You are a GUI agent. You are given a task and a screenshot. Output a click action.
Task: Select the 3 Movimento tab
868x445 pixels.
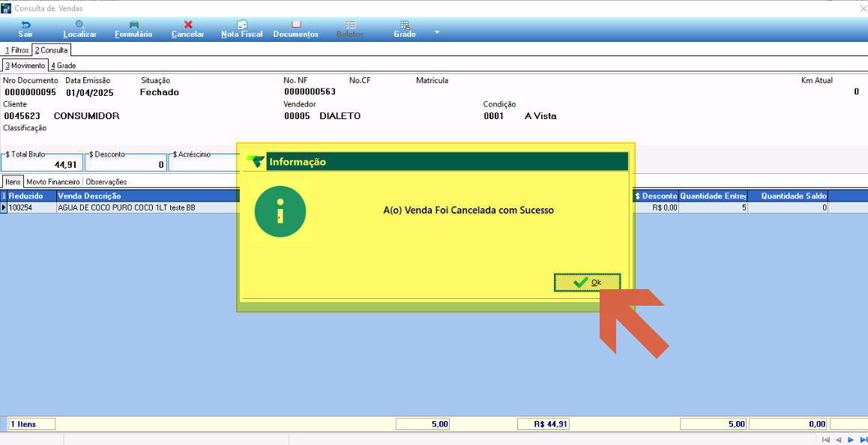[25, 65]
